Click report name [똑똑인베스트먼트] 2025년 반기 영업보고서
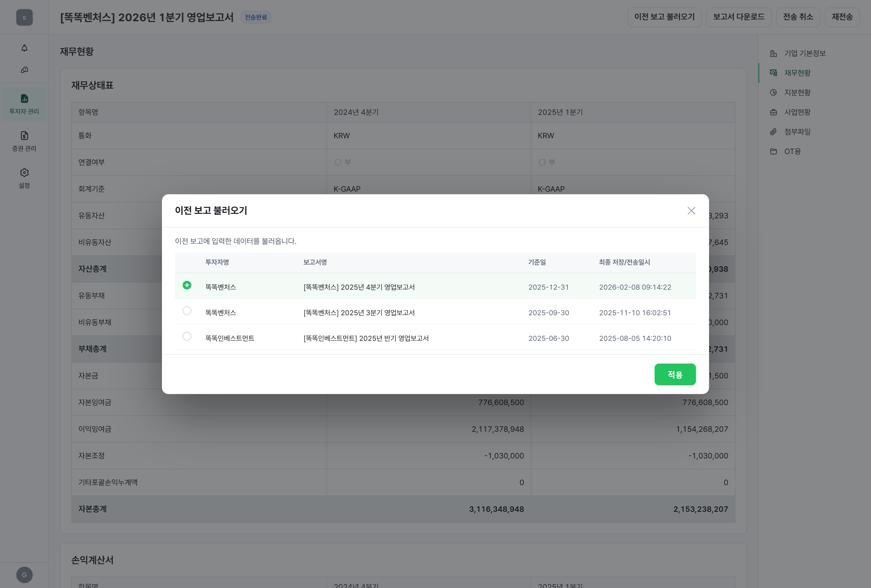This screenshot has width=871, height=588. coord(366,338)
